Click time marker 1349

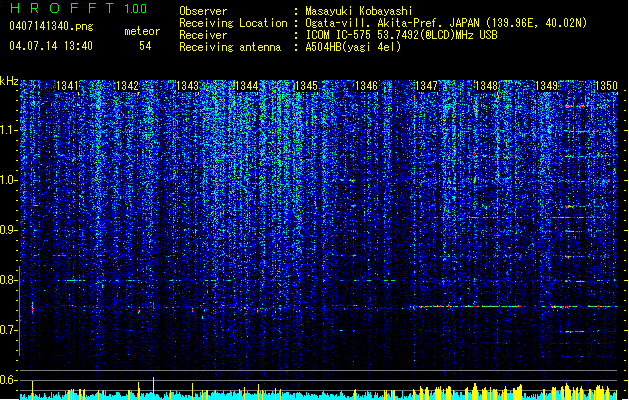546,86
